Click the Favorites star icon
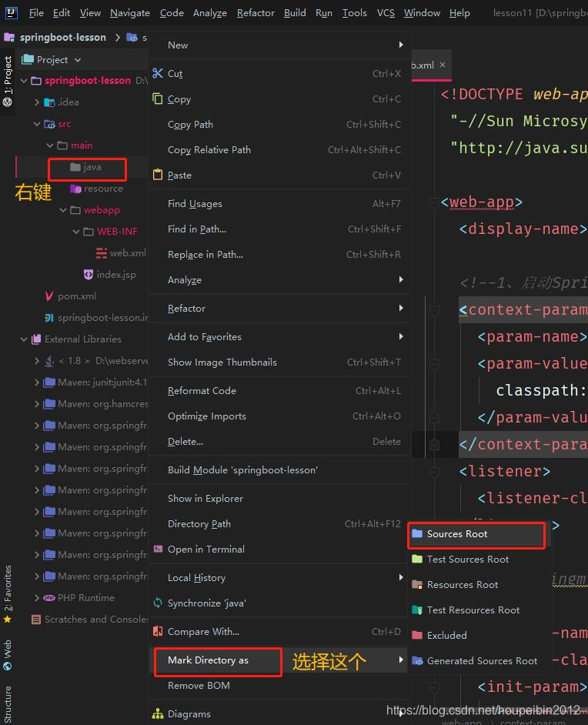 pyautogui.click(x=8, y=619)
